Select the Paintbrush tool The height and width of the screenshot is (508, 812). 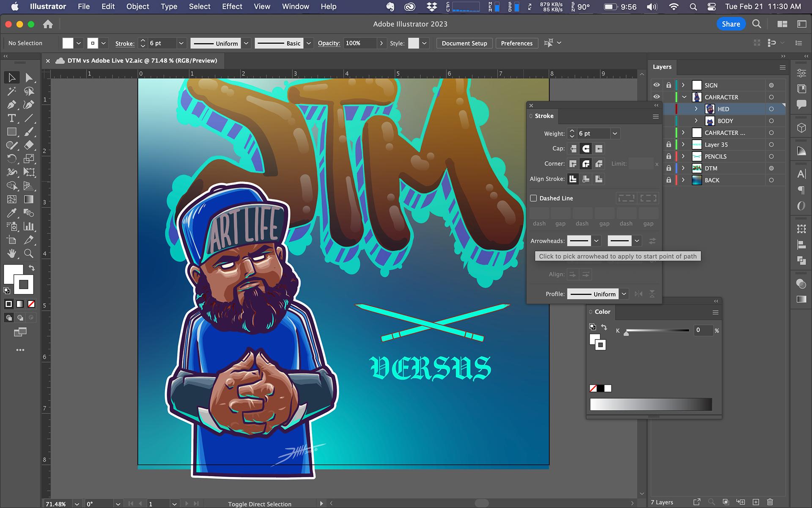coord(29,132)
